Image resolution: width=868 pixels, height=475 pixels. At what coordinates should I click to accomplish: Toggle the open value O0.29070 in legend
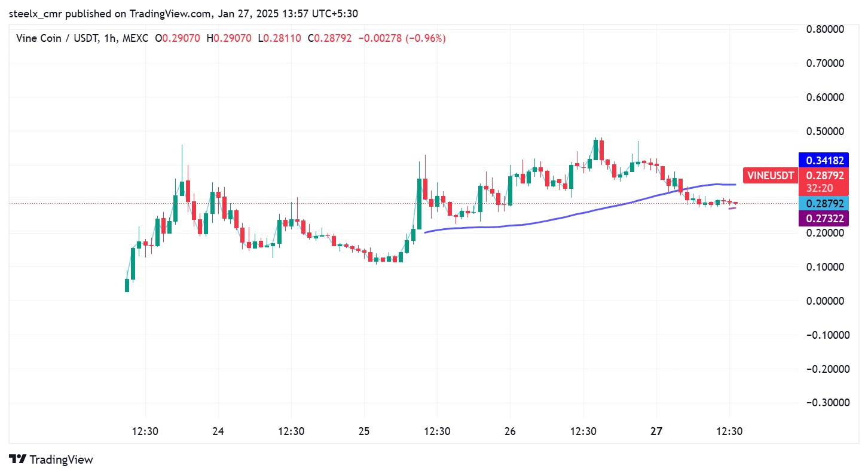pos(178,38)
